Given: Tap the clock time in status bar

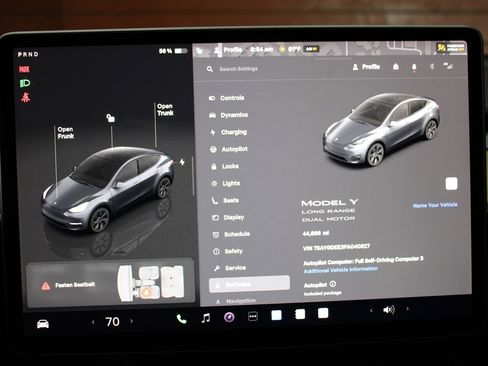Looking at the screenshot, I should (262, 50).
